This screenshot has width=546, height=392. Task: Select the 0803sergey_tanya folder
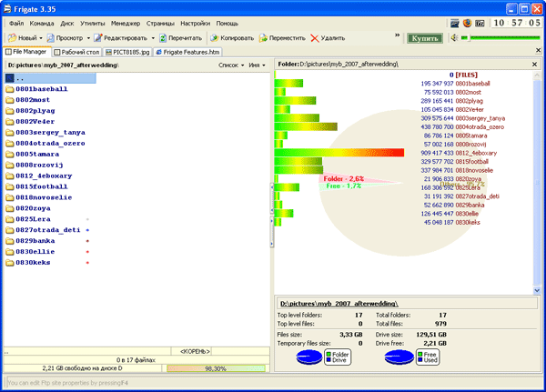point(45,132)
